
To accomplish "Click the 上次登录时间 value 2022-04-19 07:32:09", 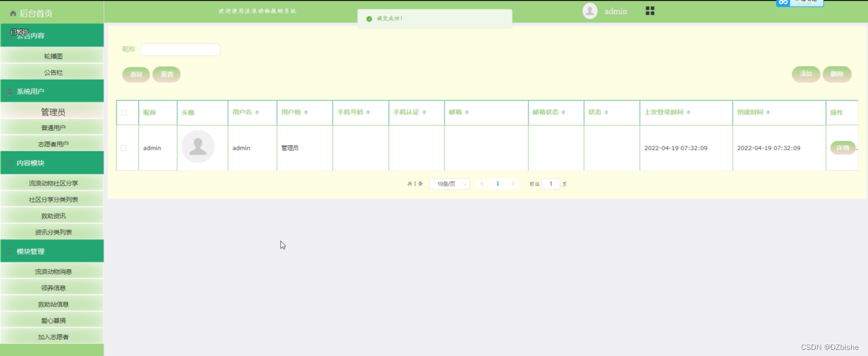I will pyautogui.click(x=675, y=148).
